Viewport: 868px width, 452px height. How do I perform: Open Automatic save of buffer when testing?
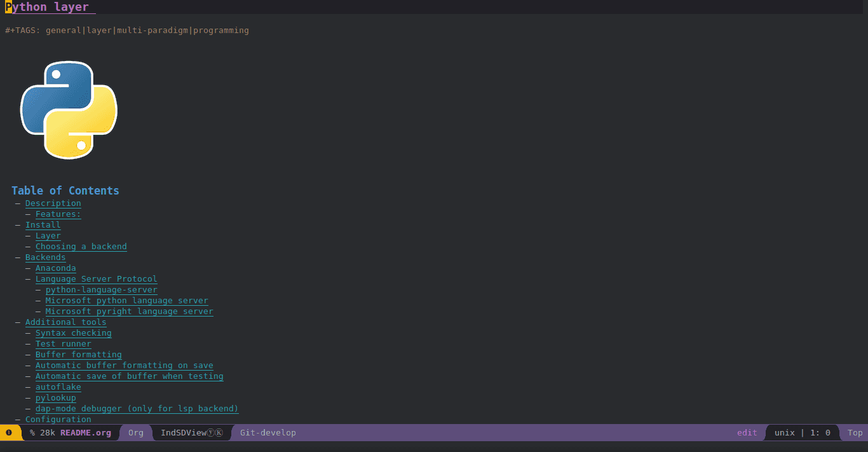click(130, 376)
